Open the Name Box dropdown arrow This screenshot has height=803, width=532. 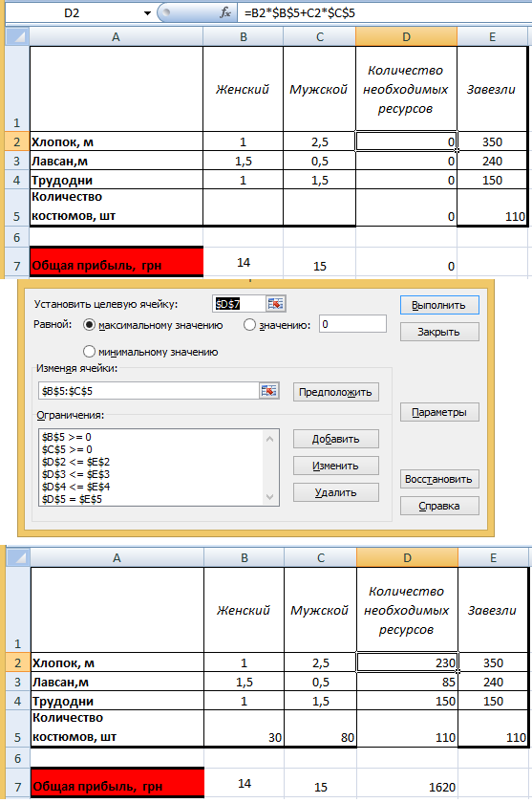tap(147, 13)
